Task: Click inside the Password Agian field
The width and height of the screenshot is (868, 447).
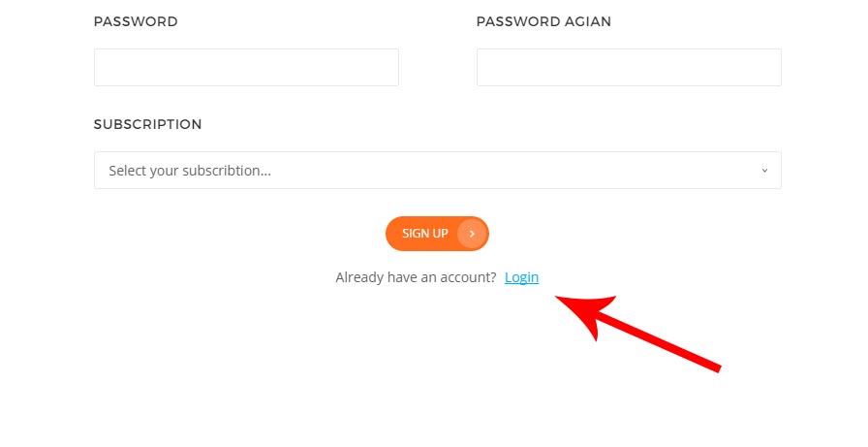Action: 629,68
